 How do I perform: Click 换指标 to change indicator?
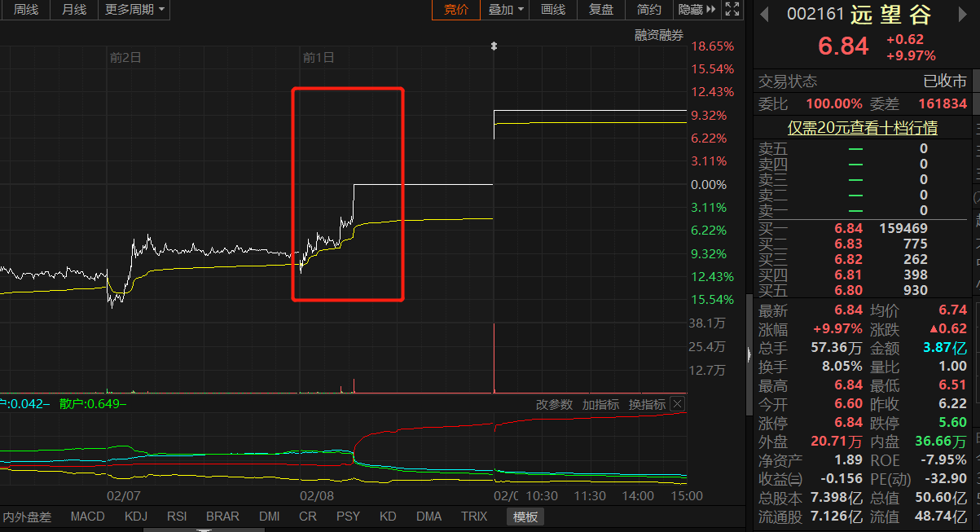click(647, 404)
